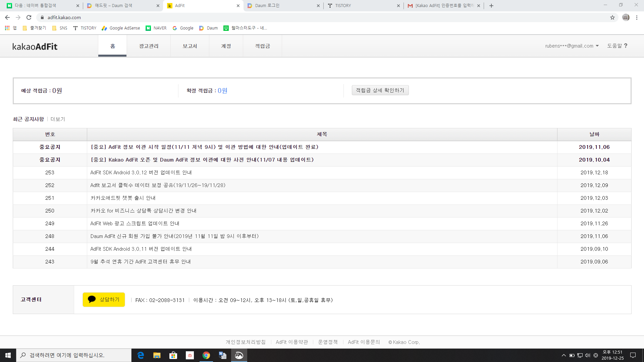Click the 적립금 상세 확인하기 button

point(380,90)
